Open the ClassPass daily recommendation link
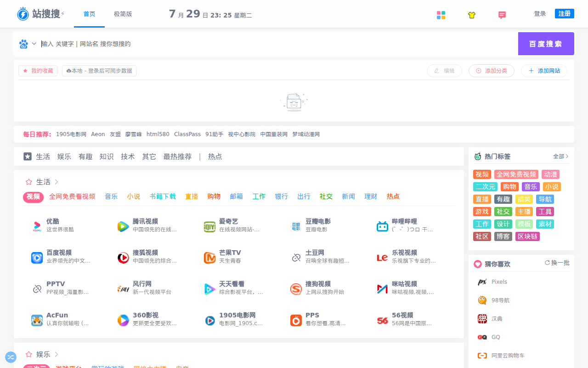Image resolution: width=588 pixels, height=368 pixels. pos(187,134)
